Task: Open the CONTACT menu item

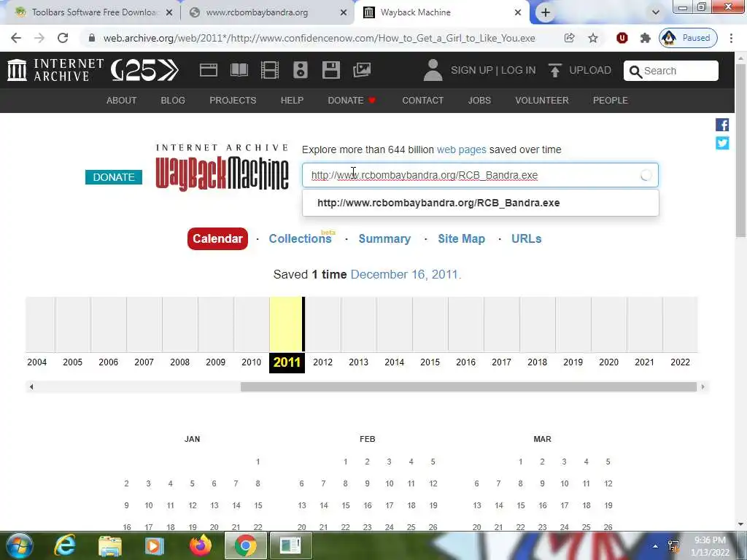Action: pyautogui.click(x=422, y=101)
